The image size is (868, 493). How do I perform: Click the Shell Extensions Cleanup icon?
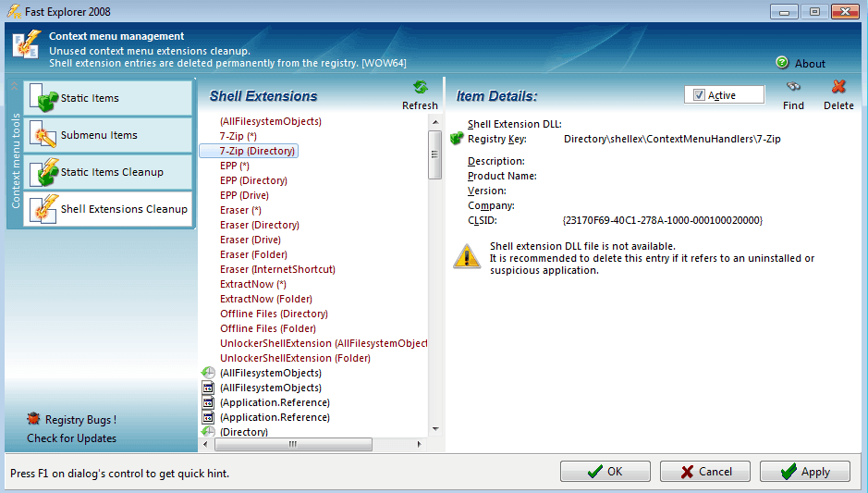click(43, 209)
